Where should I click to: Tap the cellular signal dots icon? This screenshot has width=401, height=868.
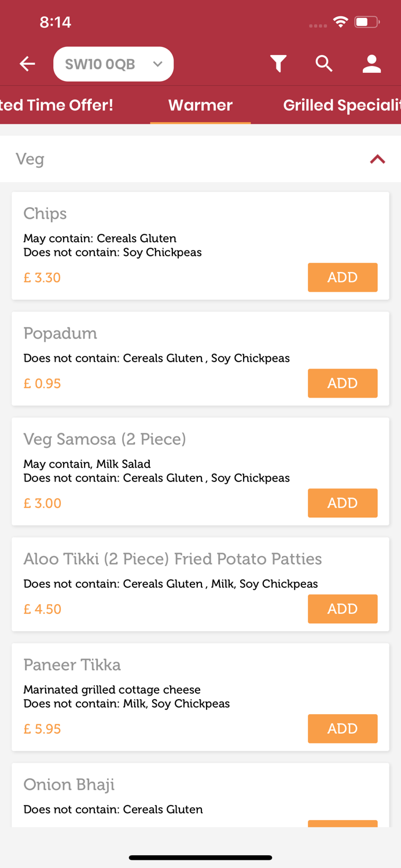click(x=317, y=24)
